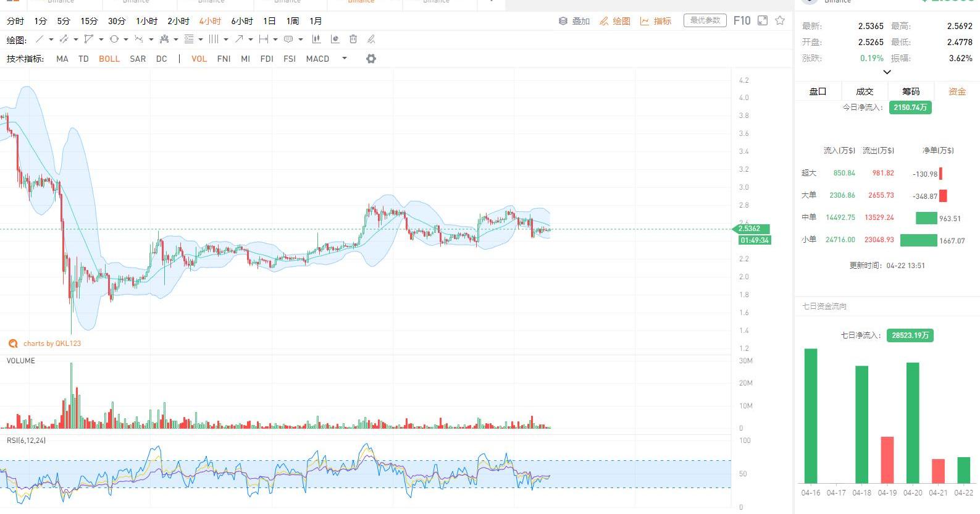Image resolution: width=980 pixels, height=514 pixels.
Task: Expand more indicators dropdown after MACD
Action: click(345, 59)
